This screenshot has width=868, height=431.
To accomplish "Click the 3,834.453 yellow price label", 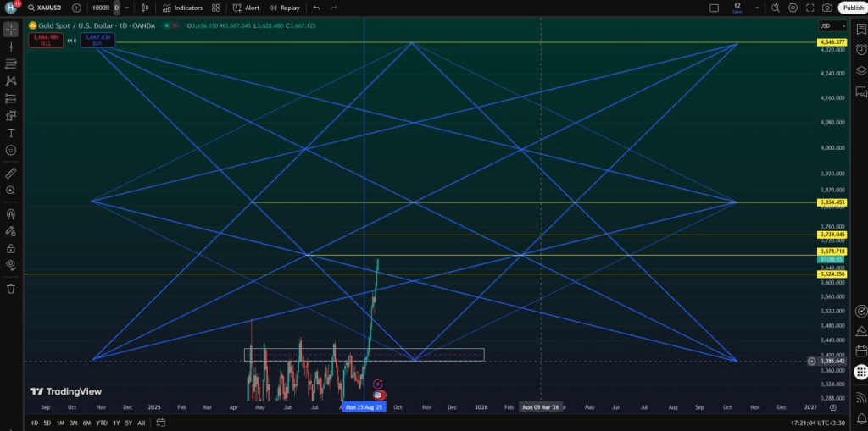I will coord(831,202).
